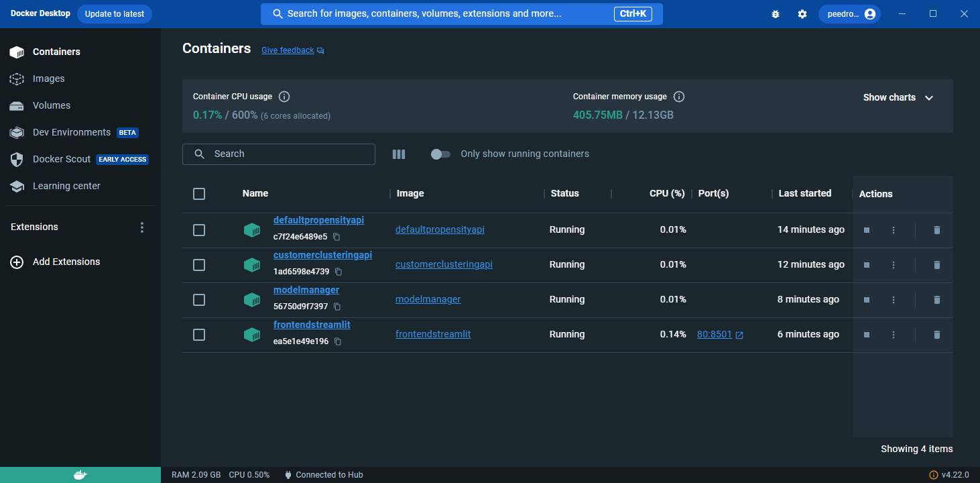Click the RAM 2.09 GB status text
980x483 pixels.
196,475
